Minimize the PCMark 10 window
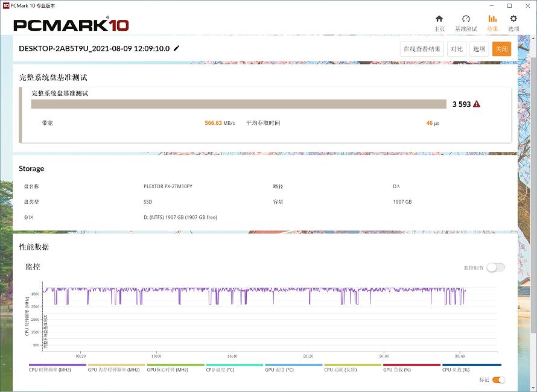The height and width of the screenshot is (392, 537). pos(492,6)
